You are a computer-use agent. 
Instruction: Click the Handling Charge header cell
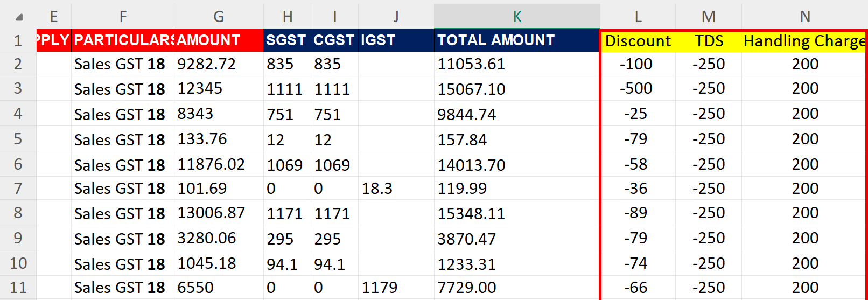pos(804,41)
